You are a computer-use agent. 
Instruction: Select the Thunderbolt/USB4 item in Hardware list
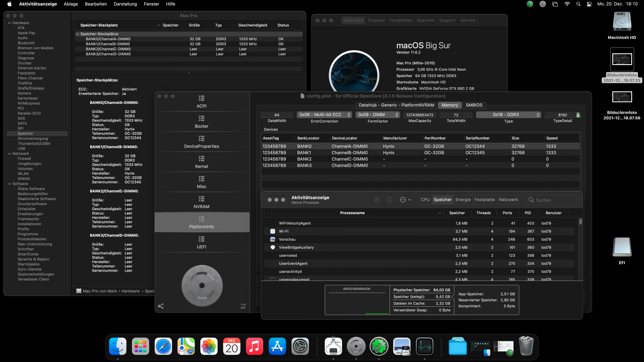34,144
